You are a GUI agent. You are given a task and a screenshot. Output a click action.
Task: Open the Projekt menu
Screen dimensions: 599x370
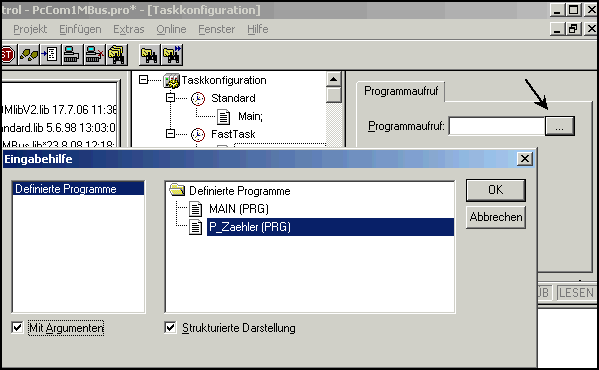(30, 29)
